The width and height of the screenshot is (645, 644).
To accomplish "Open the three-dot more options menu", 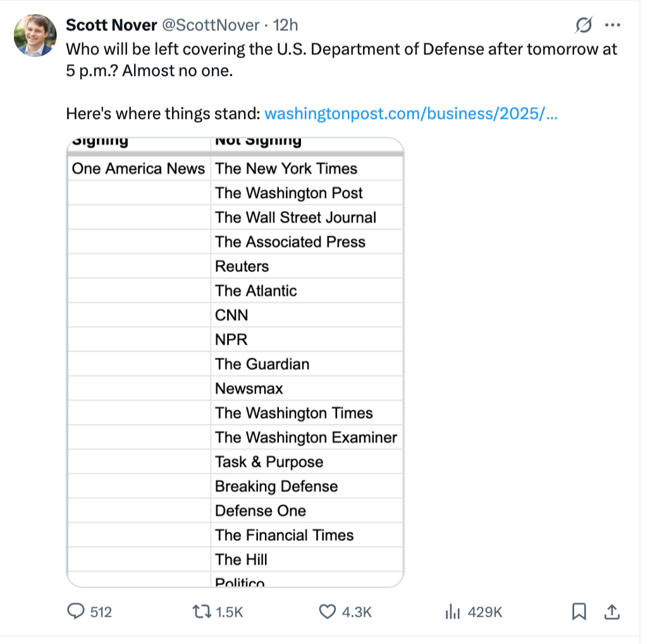I will coord(613,25).
